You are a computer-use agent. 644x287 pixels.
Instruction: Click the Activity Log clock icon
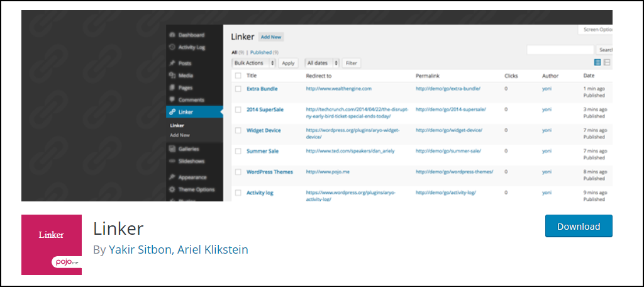172,47
